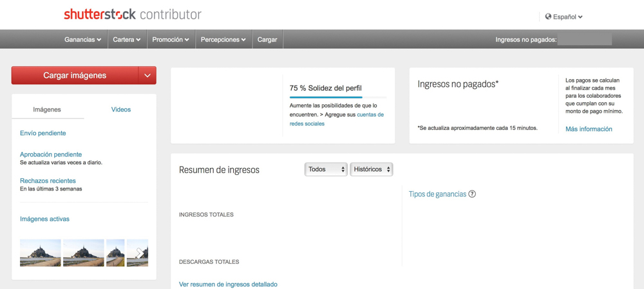Image resolution: width=644 pixels, height=289 pixels.
Task: Switch to the Videos tab
Action: pos(120,109)
